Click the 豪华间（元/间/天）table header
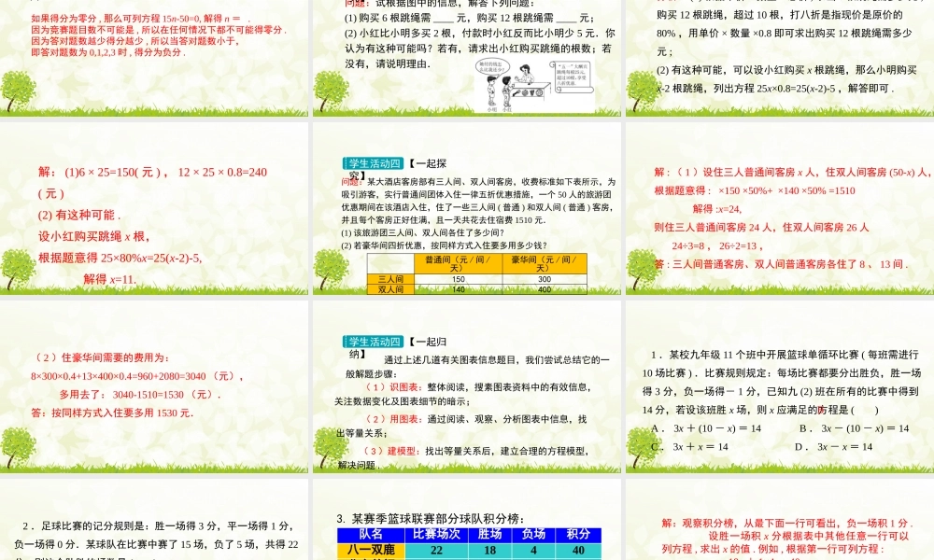This screenshot has height=560, width=934. point(545,263)
